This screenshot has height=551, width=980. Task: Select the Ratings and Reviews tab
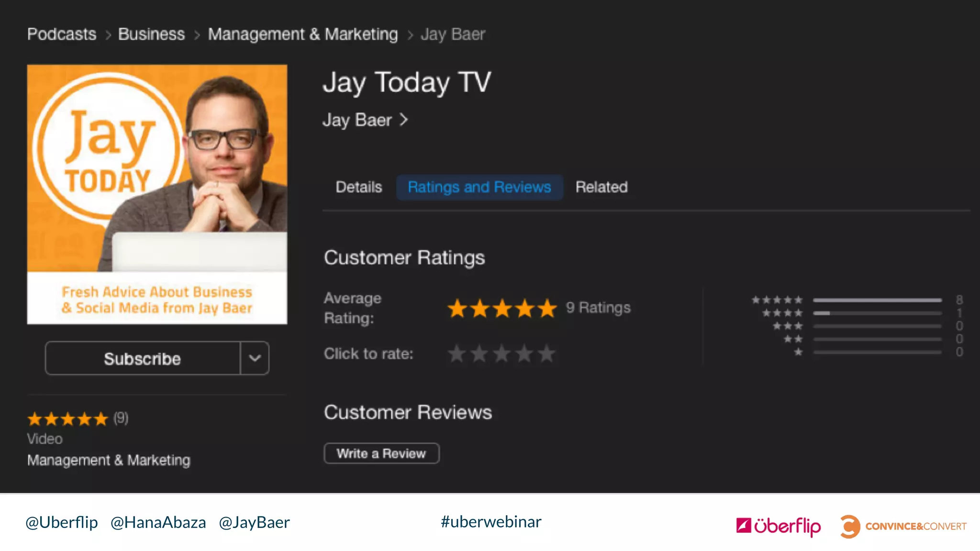(x=479, y=187)
